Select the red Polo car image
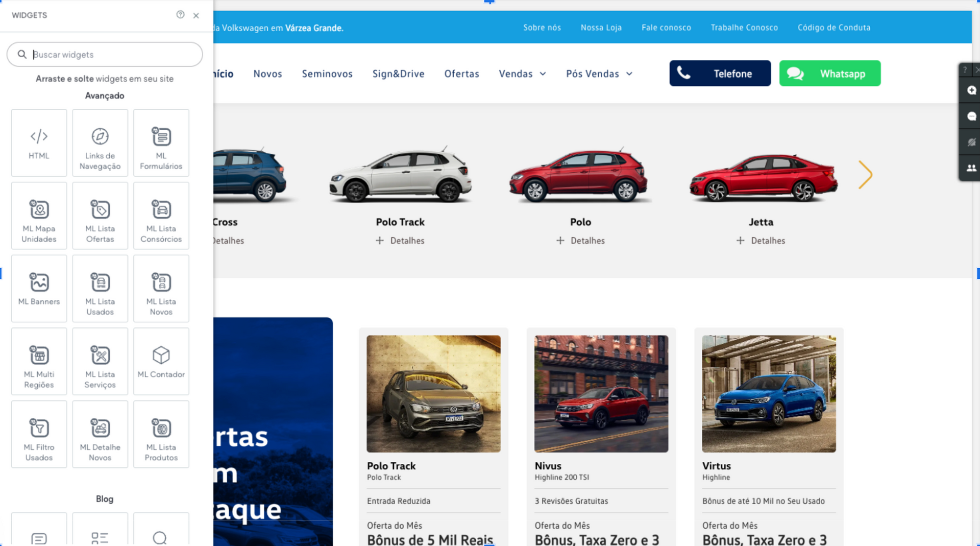 pos(580,175)
